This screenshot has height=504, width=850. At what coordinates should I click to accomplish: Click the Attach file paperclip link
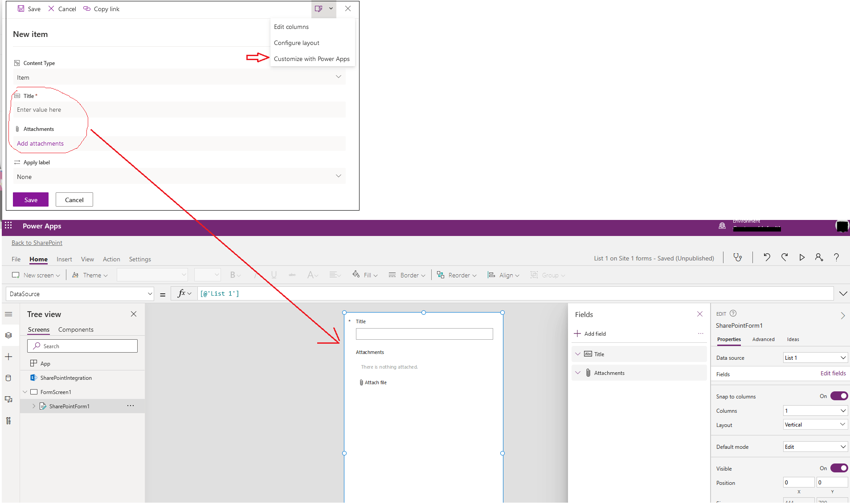373,382
